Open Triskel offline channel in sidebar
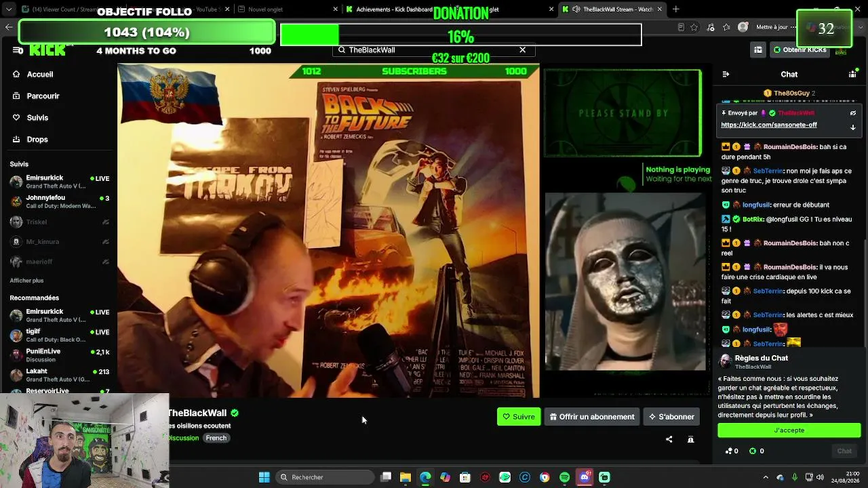This screenshot has height=488, width=868. tap(60, 222)
